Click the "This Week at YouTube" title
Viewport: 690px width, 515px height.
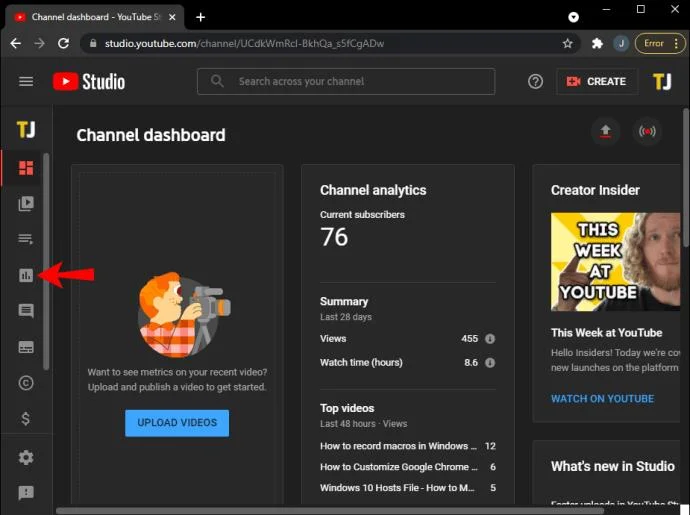point(606,333)
